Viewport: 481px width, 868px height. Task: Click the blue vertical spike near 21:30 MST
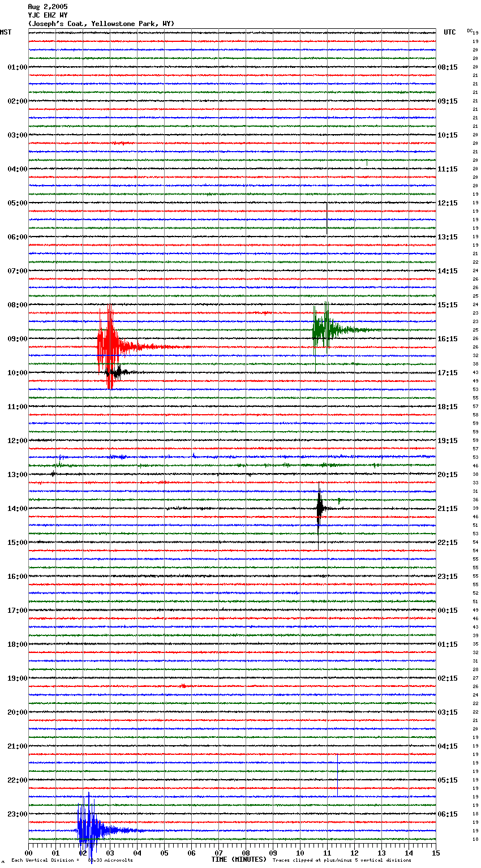(x=337, y=775)
